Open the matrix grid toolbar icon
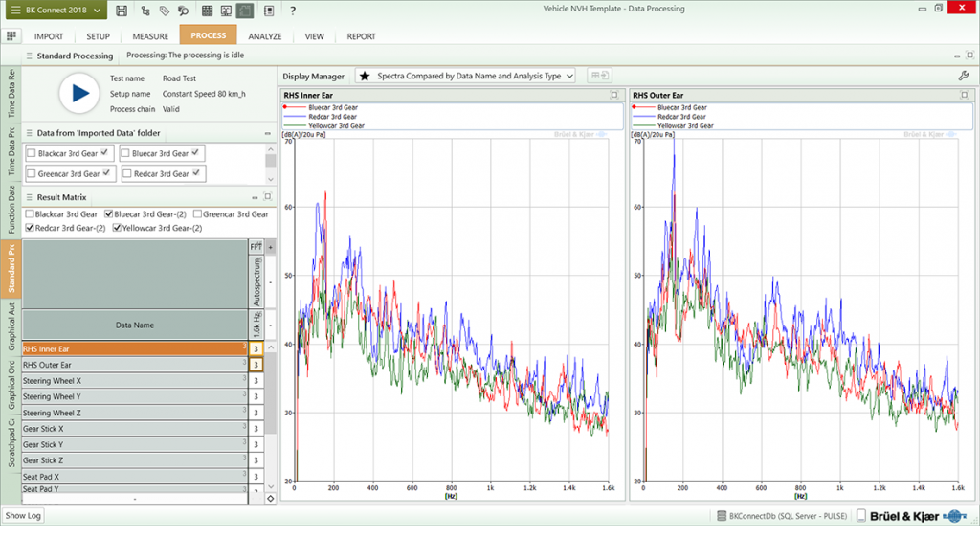 (x=207, y=10)
